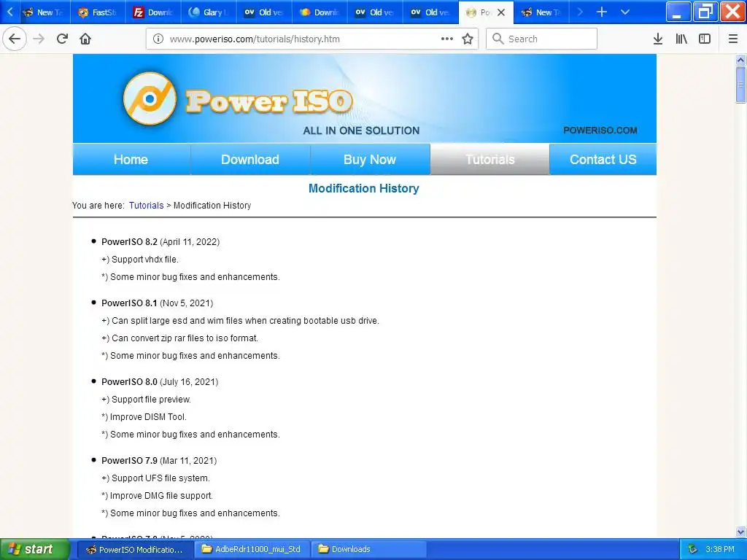Screen dimensions: 747x560
Task: Click the 3:38 PM taskbar clock
Action: click(x=720, y=549)
